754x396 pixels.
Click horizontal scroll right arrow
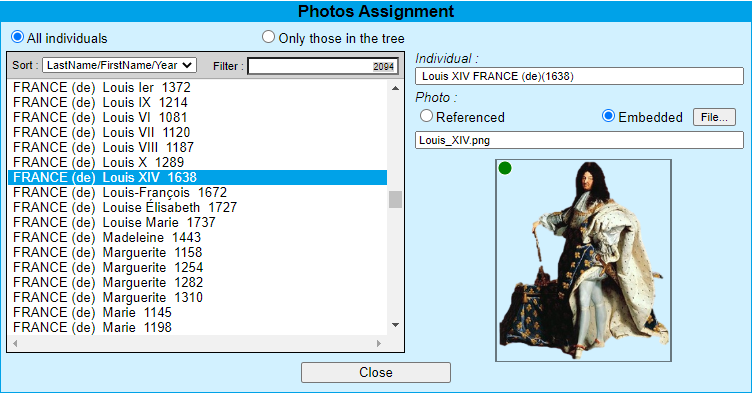click(x=379, y=344)
